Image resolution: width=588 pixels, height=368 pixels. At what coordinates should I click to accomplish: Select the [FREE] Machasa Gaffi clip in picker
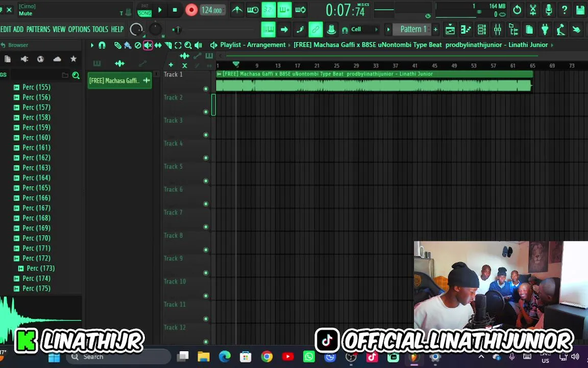pos(119,80)
